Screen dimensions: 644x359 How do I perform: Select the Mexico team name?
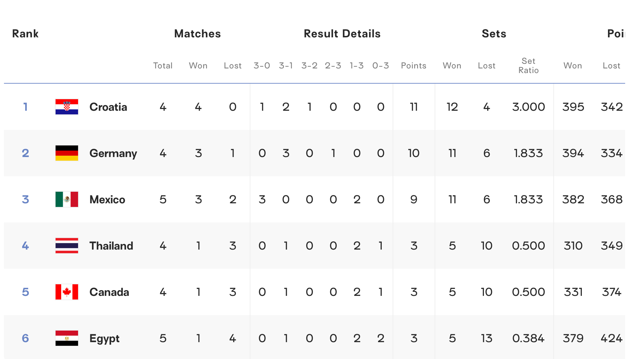pos(107,200)
